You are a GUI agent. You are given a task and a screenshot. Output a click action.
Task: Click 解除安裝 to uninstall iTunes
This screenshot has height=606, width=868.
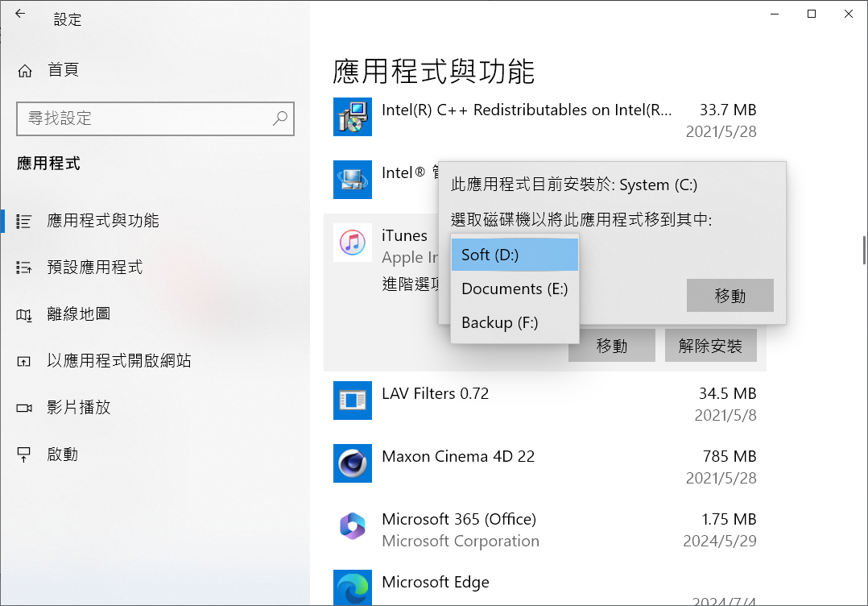(710, 346)
